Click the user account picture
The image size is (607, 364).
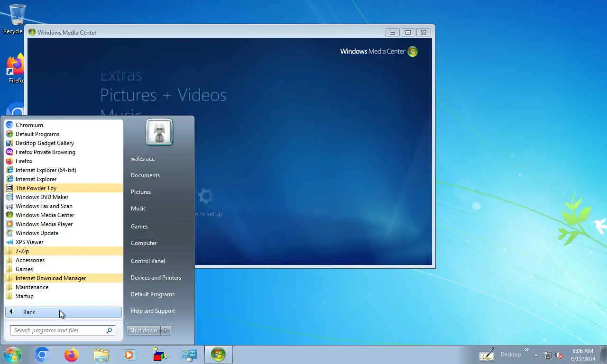pyautogui.click(x=159, y=132)
